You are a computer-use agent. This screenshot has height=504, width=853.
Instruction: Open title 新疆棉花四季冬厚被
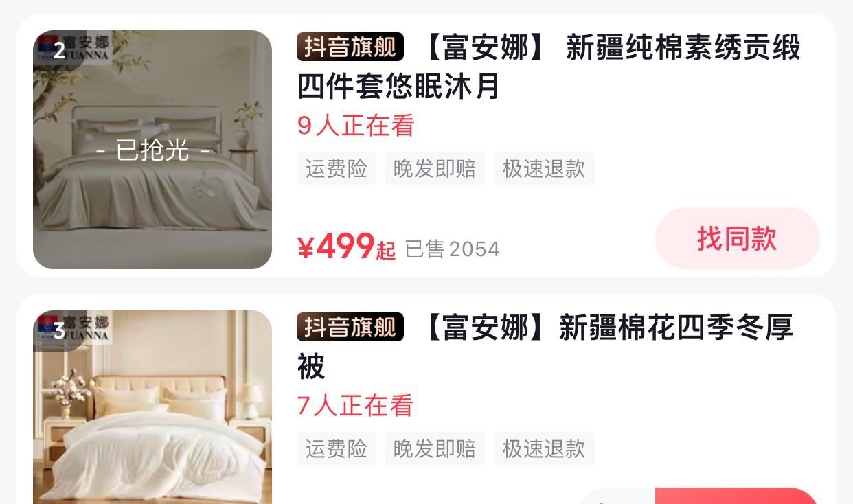[x=546, y=347]
